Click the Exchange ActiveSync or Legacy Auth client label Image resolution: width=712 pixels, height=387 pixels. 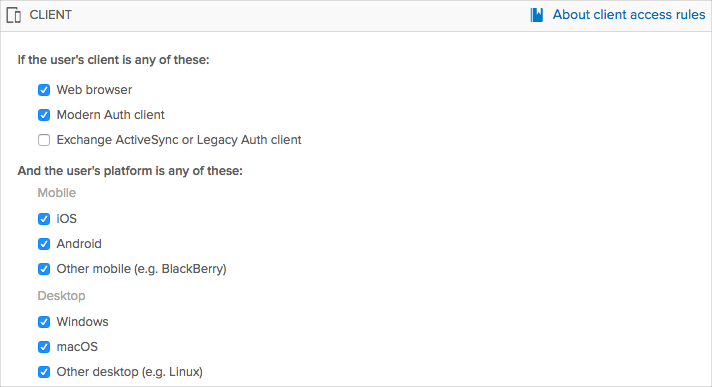179,140
